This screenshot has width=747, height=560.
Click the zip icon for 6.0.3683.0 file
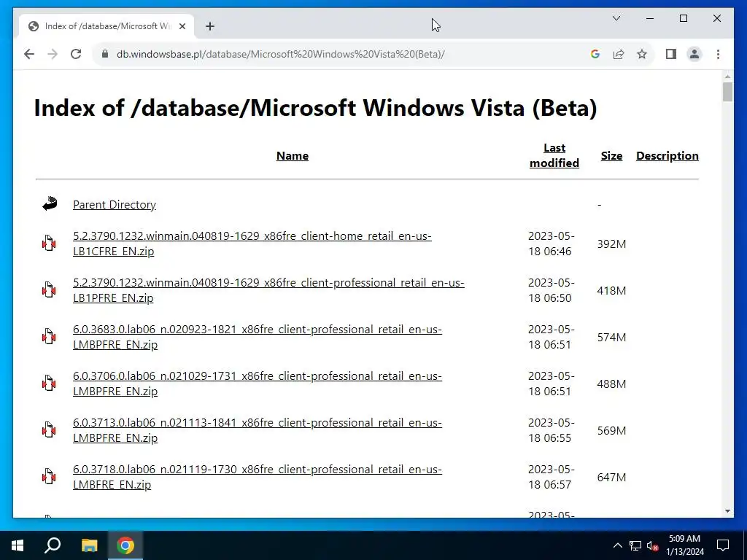(49, 337)
